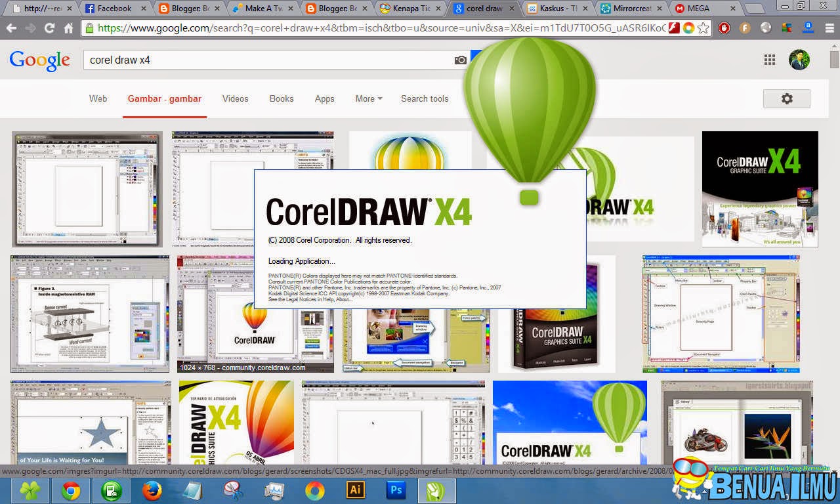Go to the browser home page icon
Viewport: 840px width, 504px height.
point(68,28)
